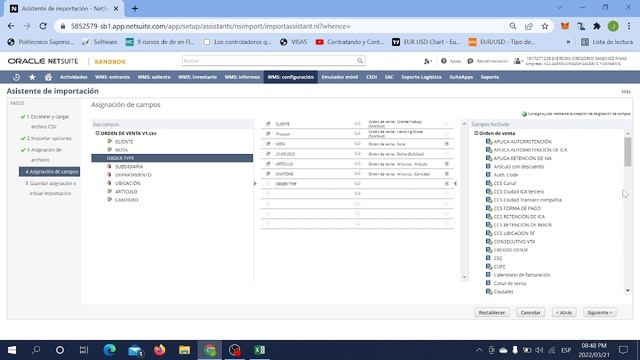The height and width of the screenshot is (360, 640).
Task: Remove the ORDER TYPE row using its X icon
Action: 447,184
